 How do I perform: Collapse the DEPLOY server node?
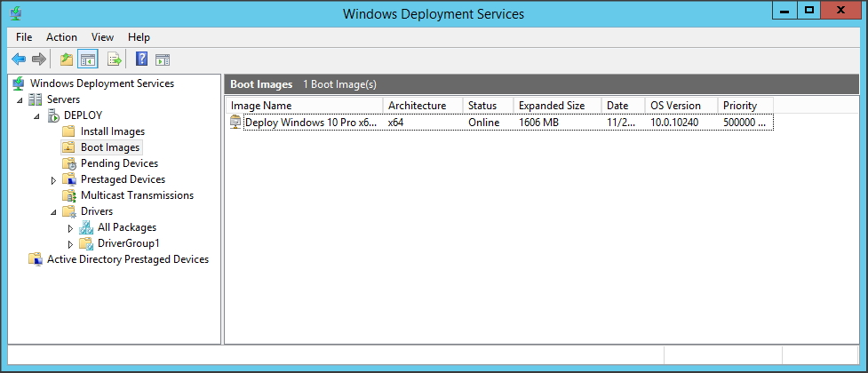pyautogui.click(x=36, y=116)
